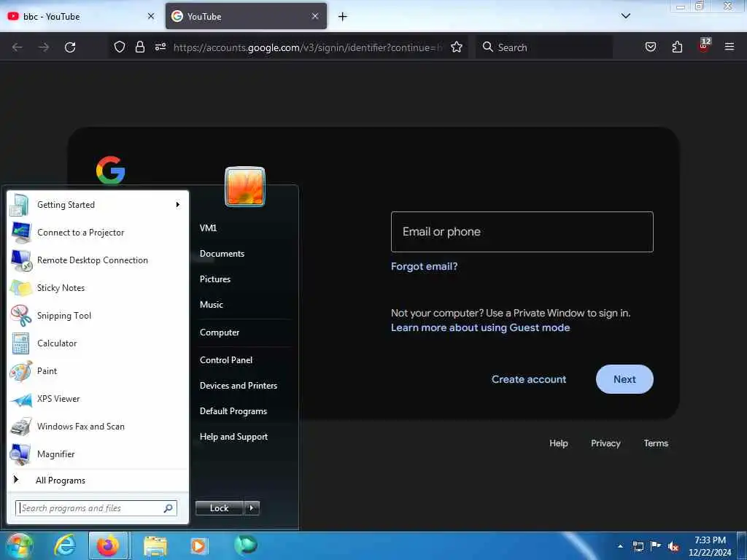The height and width of the screenshot is (560, 747).
Task: Click Create account
Action: (x=529, y=379)
